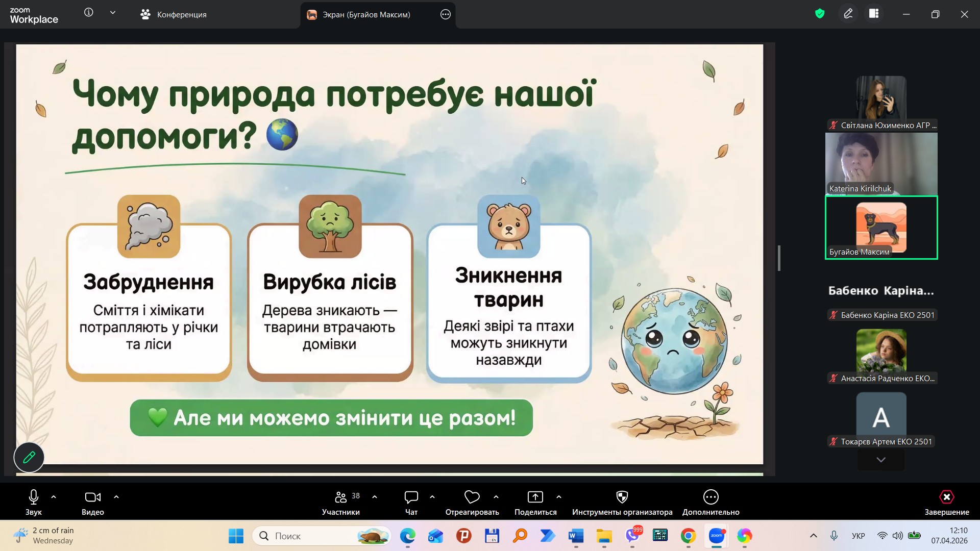Expand video settings arrow next to Видео

point(116,496)
